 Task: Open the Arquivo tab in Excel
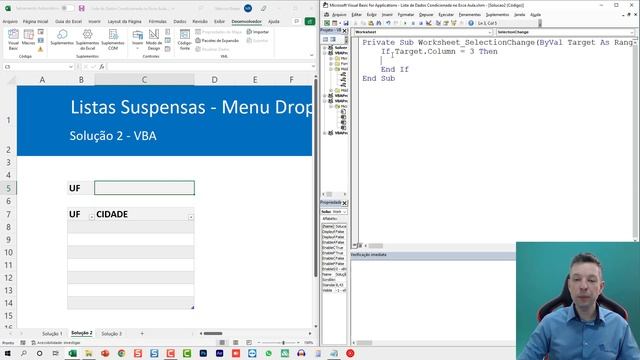(x=10, y=21)
